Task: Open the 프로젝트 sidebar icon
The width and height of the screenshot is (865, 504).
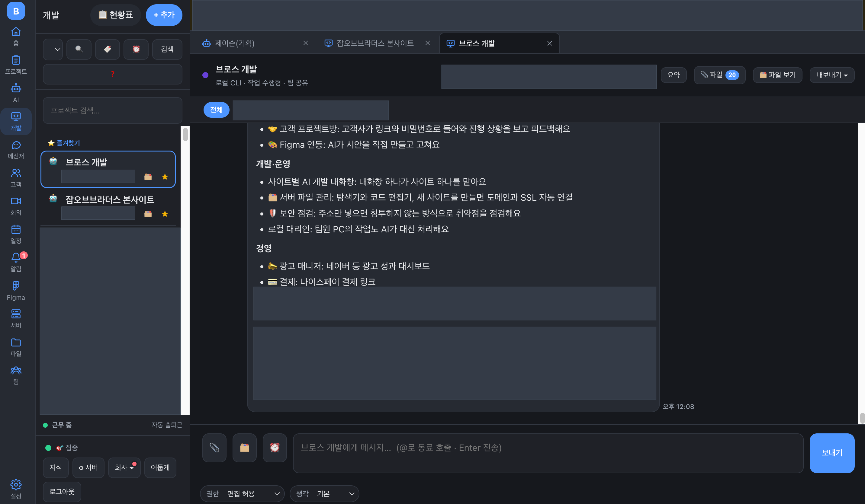Action: 16,65
